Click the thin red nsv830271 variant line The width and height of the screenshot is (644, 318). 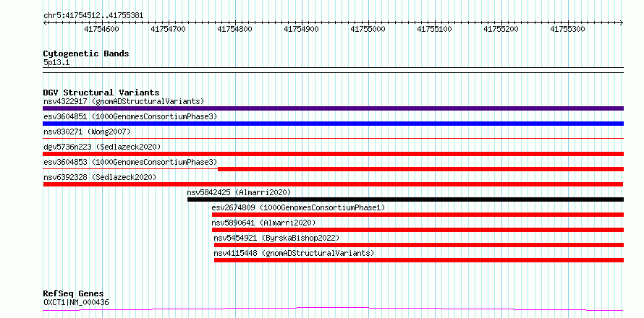(333, 139)
